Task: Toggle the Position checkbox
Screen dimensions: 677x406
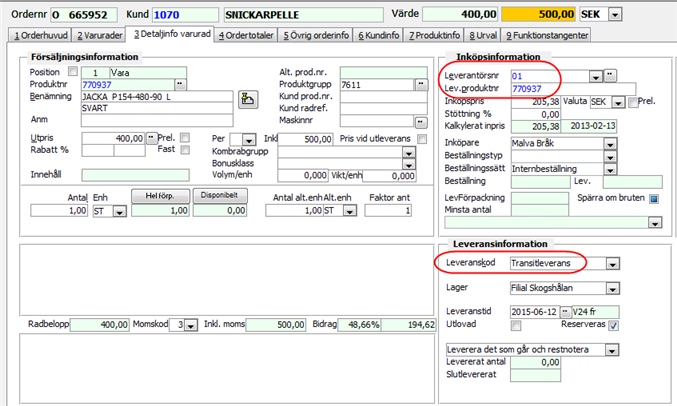Action: click(73, 71)
